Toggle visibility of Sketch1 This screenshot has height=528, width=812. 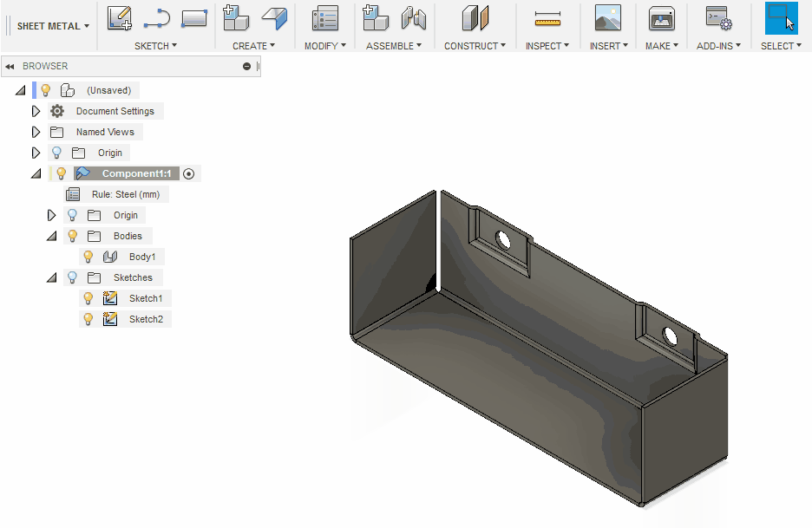click(x=88, y=298)
